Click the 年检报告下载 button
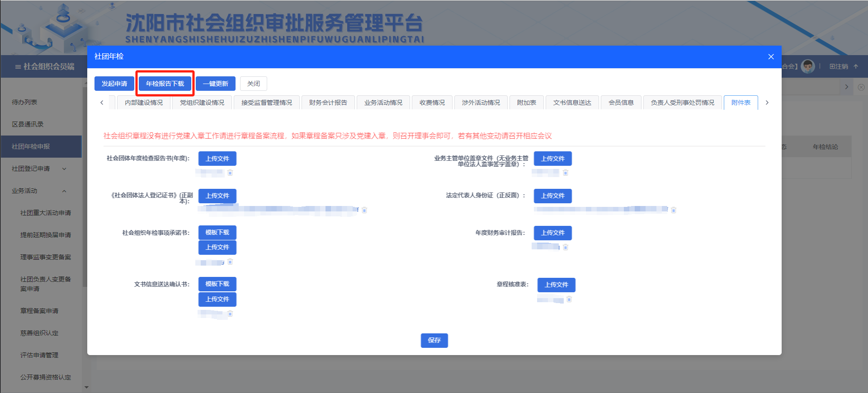 (x=165, y=84)
